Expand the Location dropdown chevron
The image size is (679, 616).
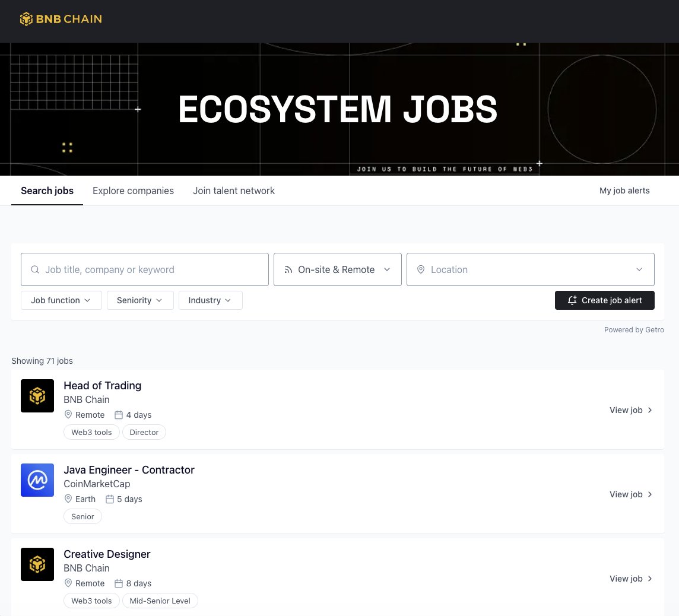coord(639,269)
